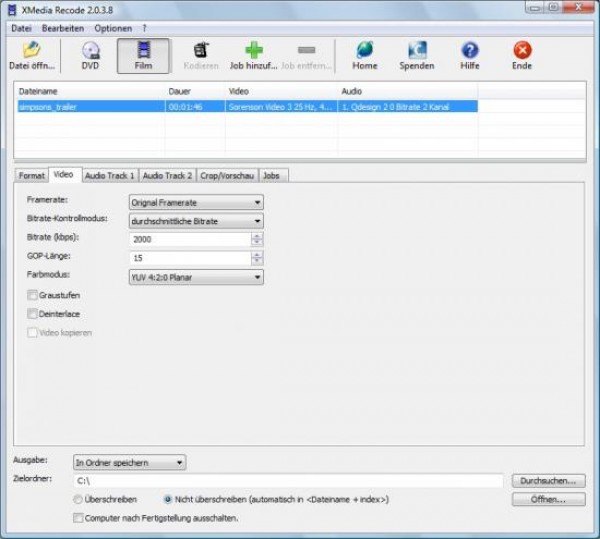The image size is (600, 539).
Task: Click the Datei öffnen folder icon
Action: coord(31,50)
